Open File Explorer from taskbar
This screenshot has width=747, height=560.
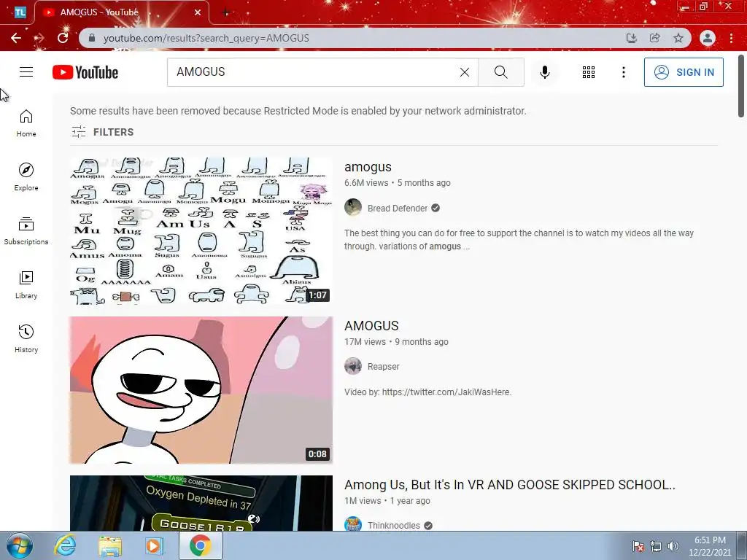110,545
